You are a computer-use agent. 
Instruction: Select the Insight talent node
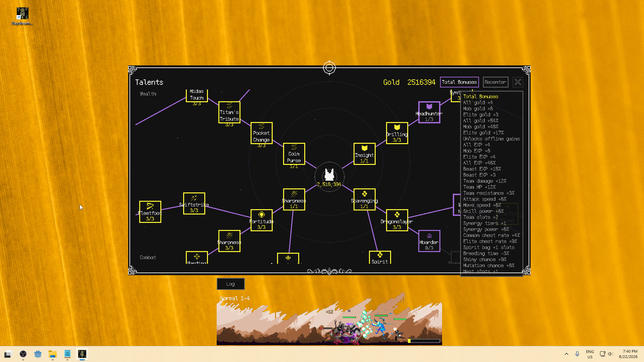click(364, 154)
